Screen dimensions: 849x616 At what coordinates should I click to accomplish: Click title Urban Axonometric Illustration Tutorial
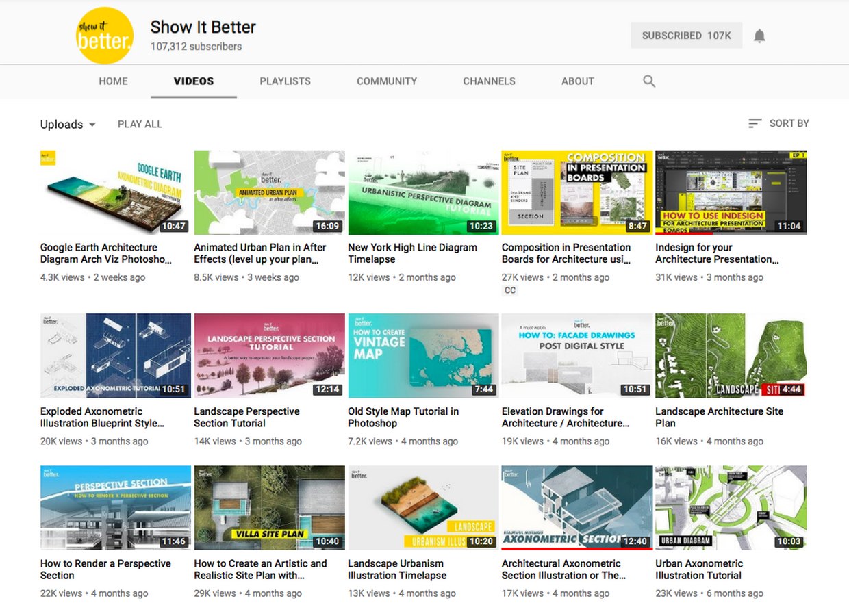[699, 569]
